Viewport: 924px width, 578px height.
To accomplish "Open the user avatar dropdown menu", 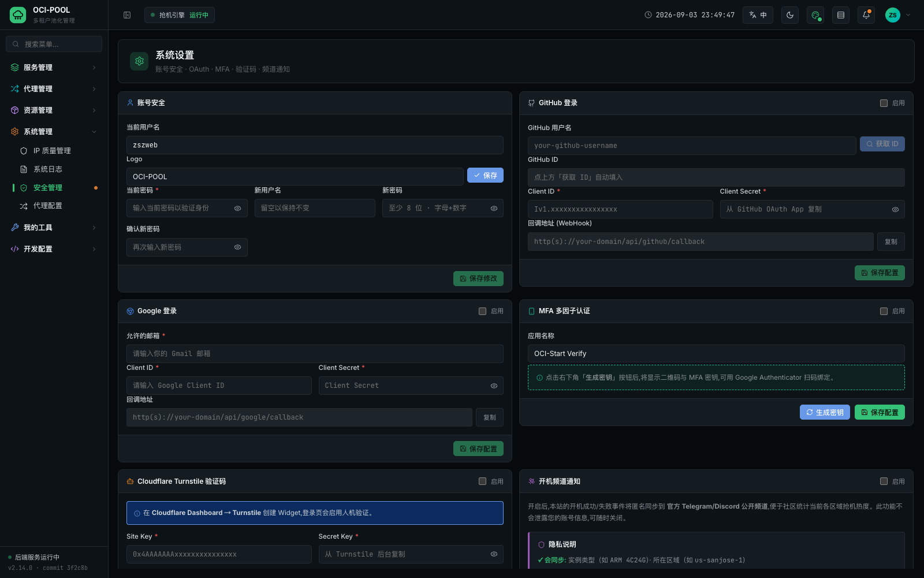I will tap(898, 15).
